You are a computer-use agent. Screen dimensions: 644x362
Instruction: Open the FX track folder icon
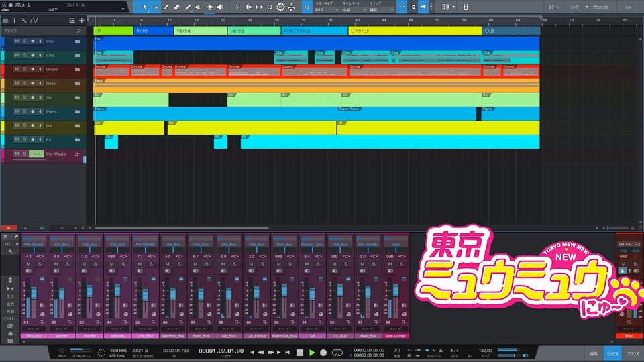[77, 139]
